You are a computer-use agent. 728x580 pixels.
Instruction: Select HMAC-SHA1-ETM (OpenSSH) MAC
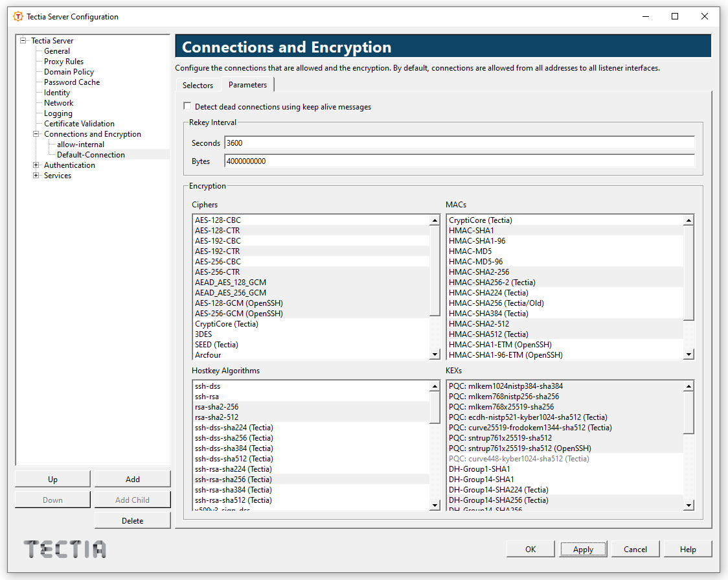(565, 345)
